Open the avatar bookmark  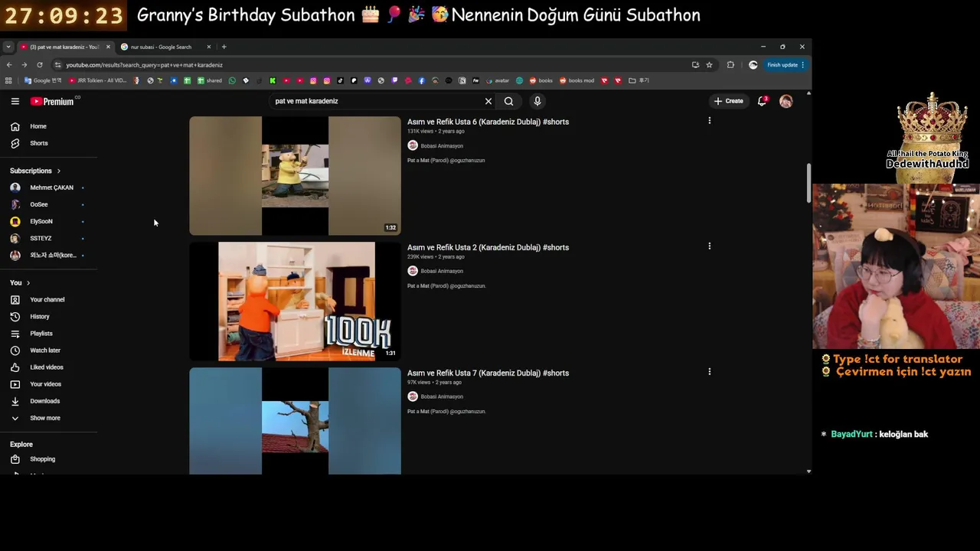point(498,80)
